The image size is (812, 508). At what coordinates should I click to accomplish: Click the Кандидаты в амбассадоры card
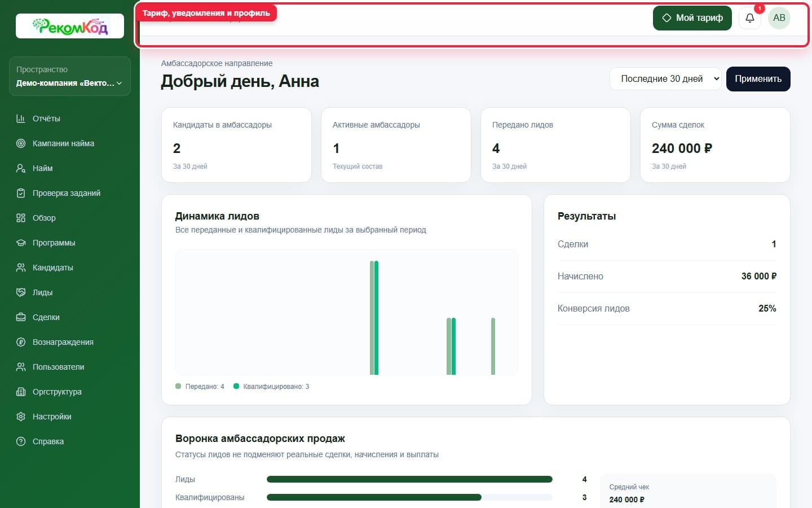[236, 145]
